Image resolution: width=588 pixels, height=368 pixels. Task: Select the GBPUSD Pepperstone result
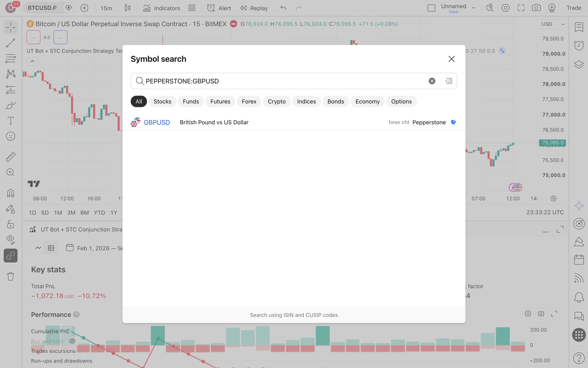(294, 122)
